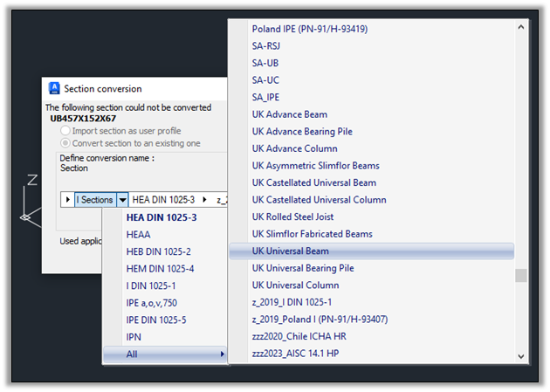Select UK Universal Bearing Pile entry
Image resolution: width=550 pixels, height=392 pixels.
coord(371,268)
